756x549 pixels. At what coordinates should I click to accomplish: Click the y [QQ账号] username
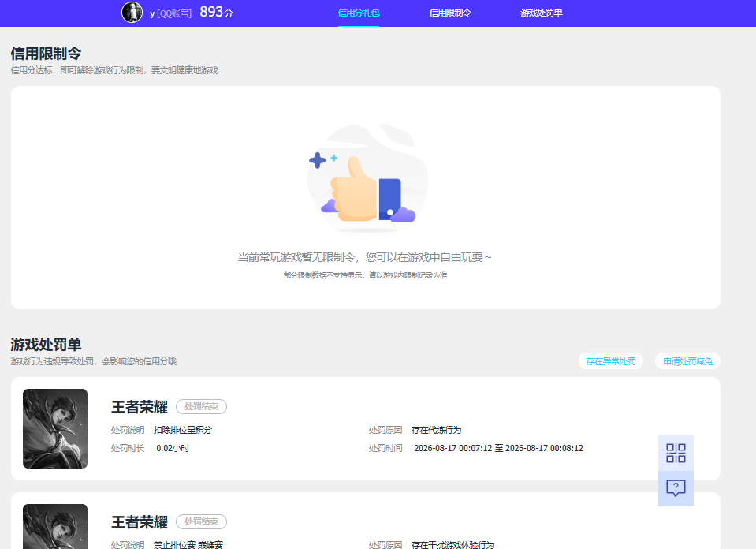[171, 13]
